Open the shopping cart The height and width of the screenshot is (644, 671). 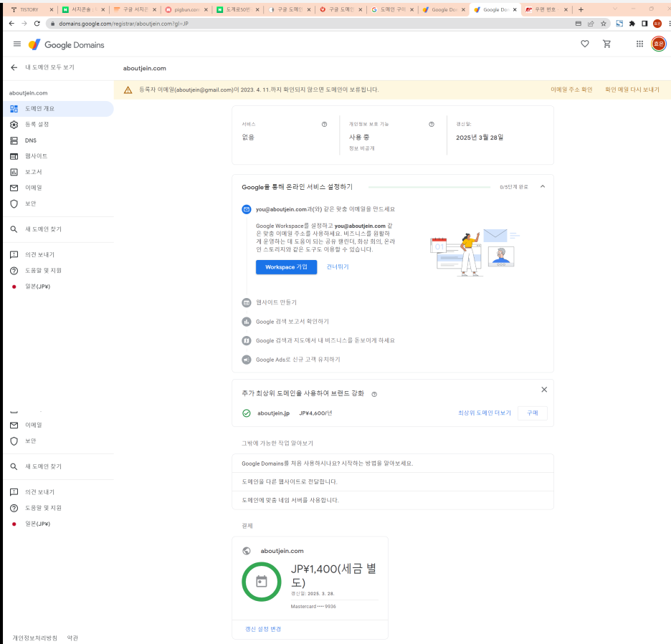pyautogui.click(x=606, y=44)
